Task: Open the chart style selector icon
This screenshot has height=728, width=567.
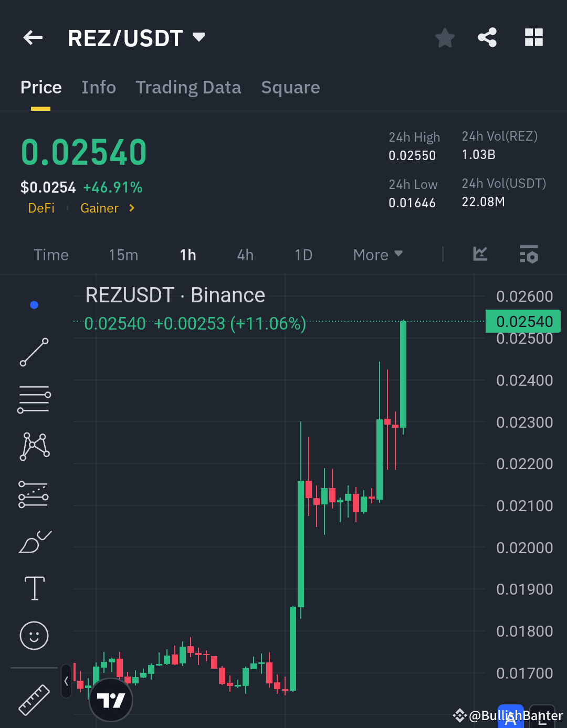Action: point(479,255)
